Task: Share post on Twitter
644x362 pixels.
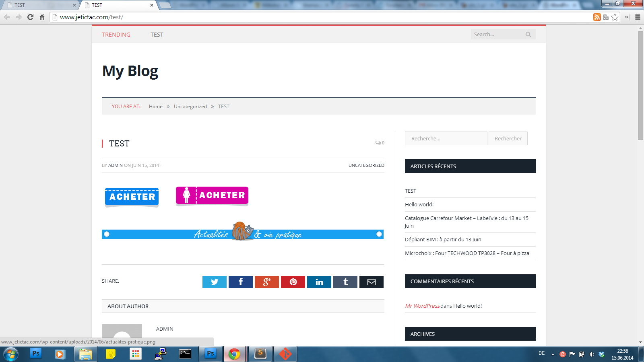Action: coord(214,282)
